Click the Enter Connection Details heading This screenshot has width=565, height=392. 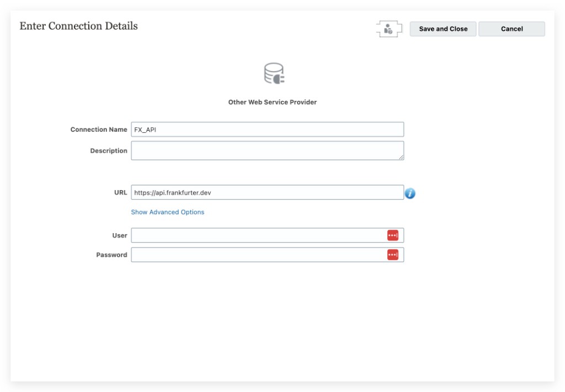[x=78, y=26]
